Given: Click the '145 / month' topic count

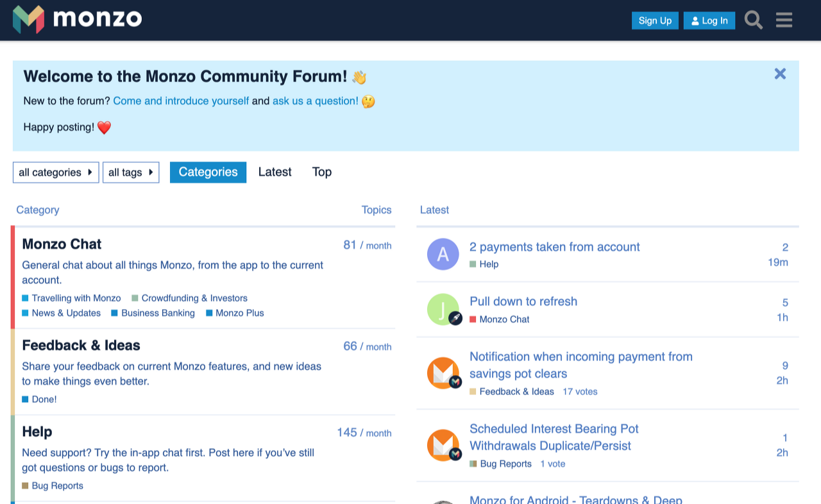Looking at the screenshot, I should coord(364,433).
